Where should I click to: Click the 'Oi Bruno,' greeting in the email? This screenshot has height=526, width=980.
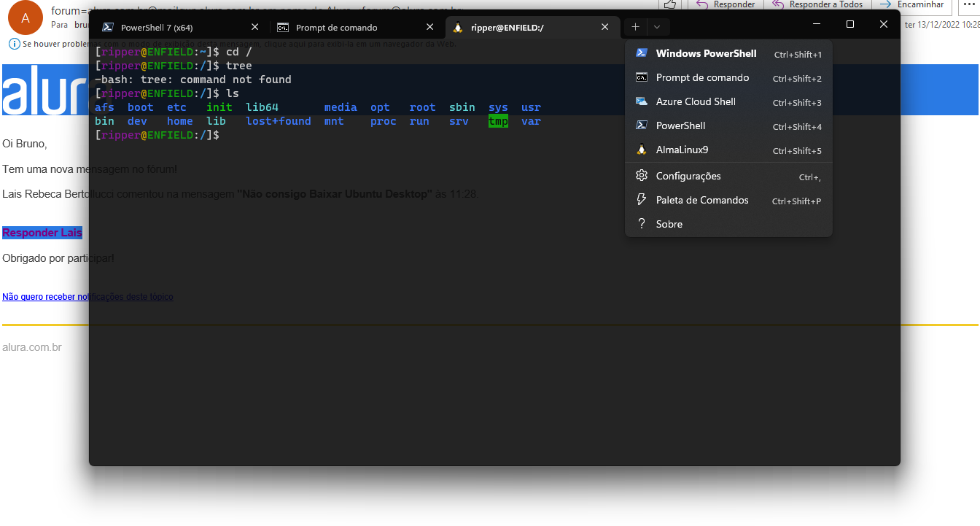25,144
